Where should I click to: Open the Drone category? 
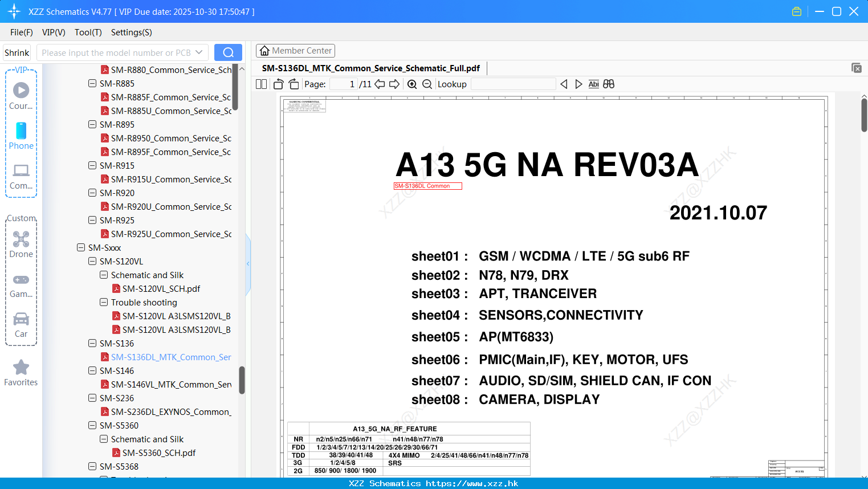tap(21, 244)
